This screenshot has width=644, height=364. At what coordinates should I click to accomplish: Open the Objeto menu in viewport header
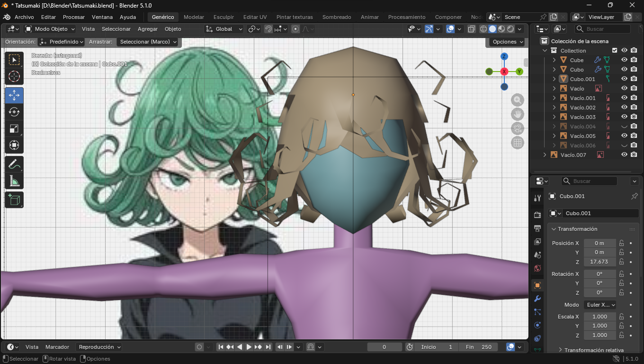(x=173, y=29)
